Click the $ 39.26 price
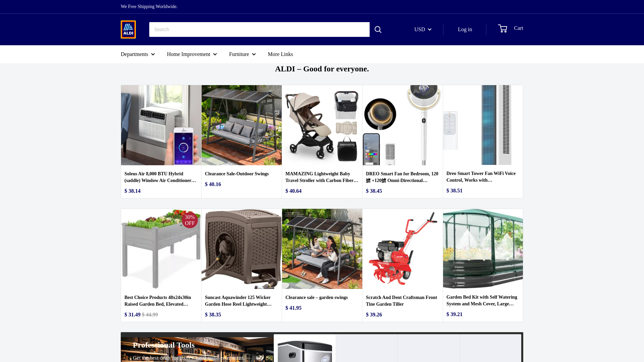 coord(374,315)
